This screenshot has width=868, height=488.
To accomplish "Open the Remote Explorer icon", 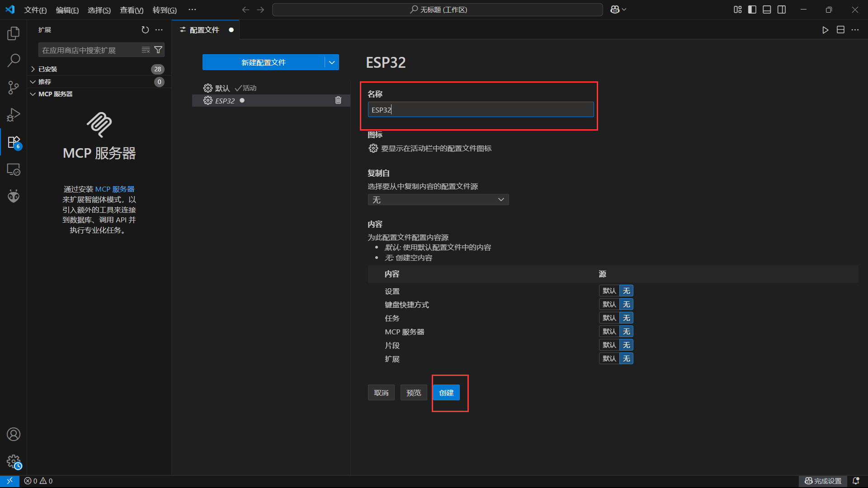I will 14,169.
